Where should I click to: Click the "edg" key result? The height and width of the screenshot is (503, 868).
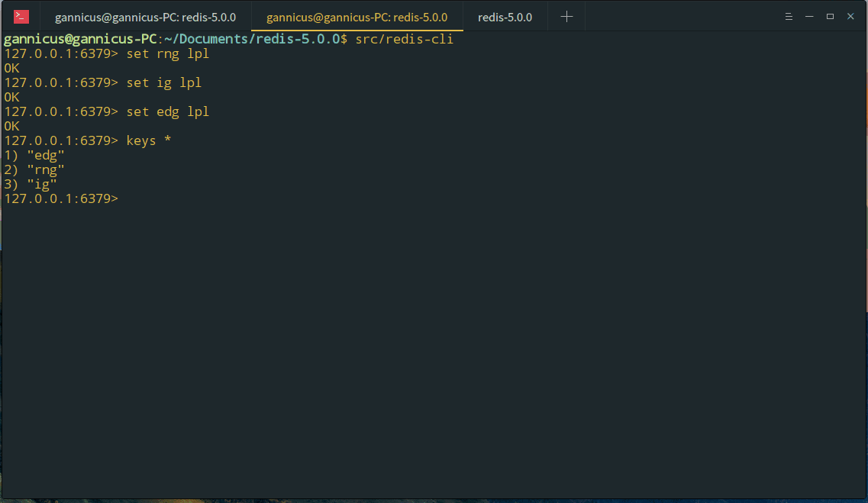point(45,155)
